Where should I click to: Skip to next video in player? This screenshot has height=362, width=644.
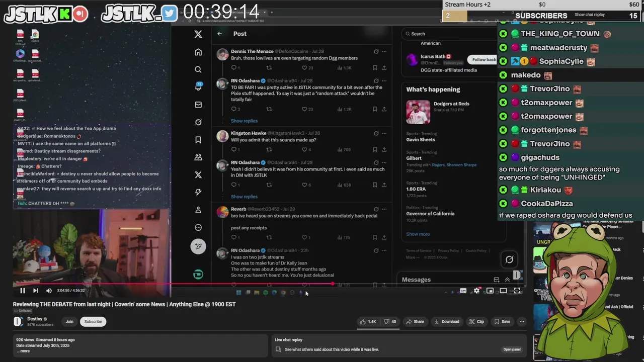[36, 291]
